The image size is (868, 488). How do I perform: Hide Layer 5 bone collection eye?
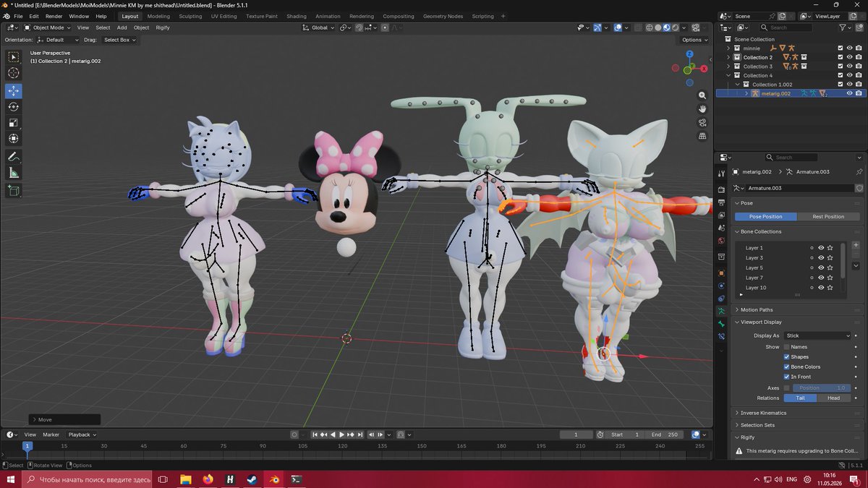[x=821, y=267]
